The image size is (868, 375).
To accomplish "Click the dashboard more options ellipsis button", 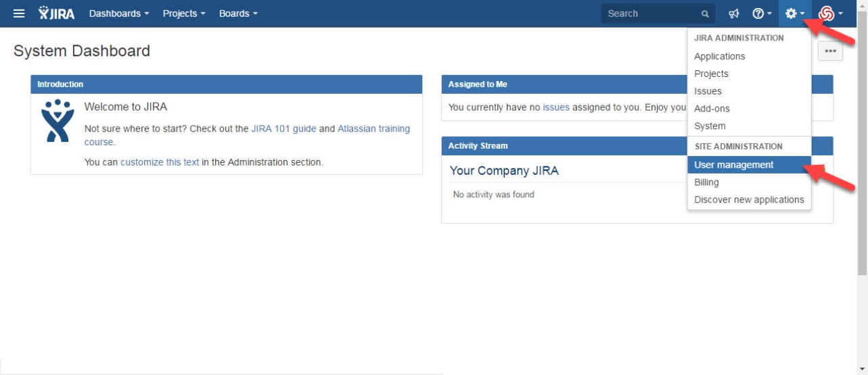I will click(830, 51).
